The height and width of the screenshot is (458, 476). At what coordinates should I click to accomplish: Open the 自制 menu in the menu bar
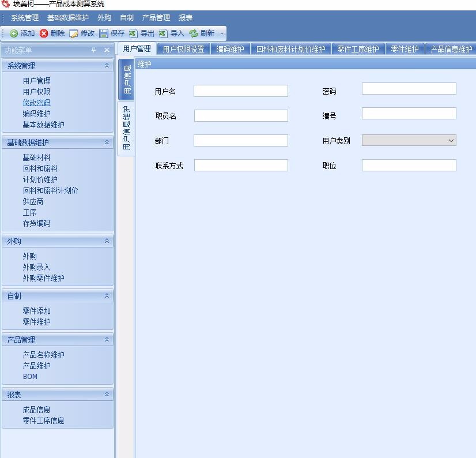pyautogui.click(x=127, y=18)
